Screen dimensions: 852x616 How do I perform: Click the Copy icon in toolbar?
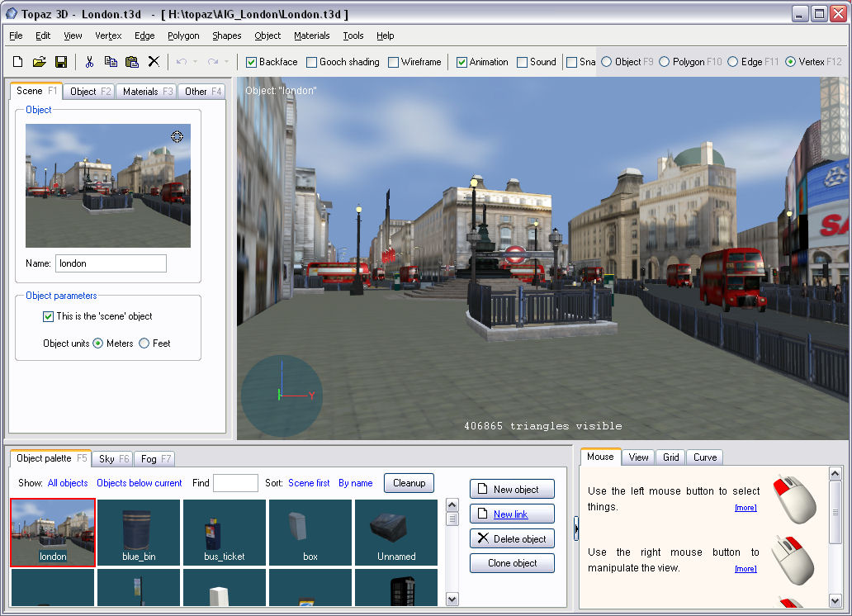coord(111,62)
